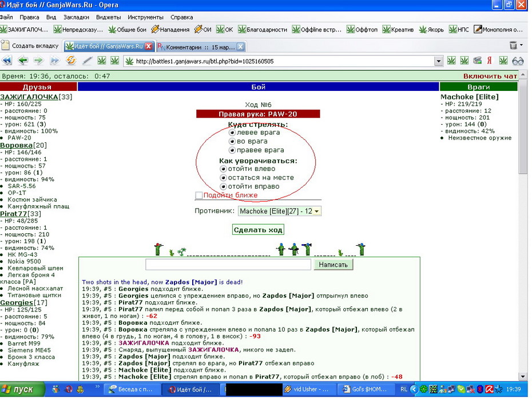Switch to 'Беседа с п…' taskbar window
The image size is (532, 399).
[132, 389]
